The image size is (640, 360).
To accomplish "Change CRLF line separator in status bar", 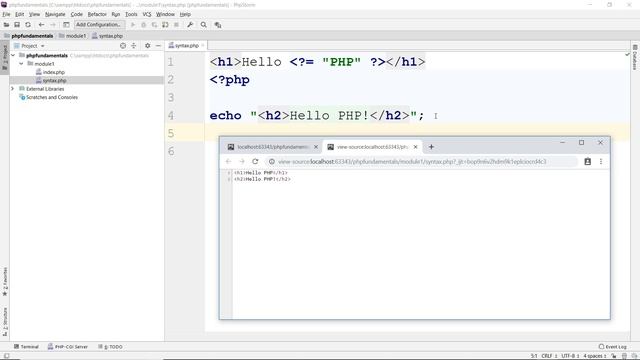I will (549, 356).
